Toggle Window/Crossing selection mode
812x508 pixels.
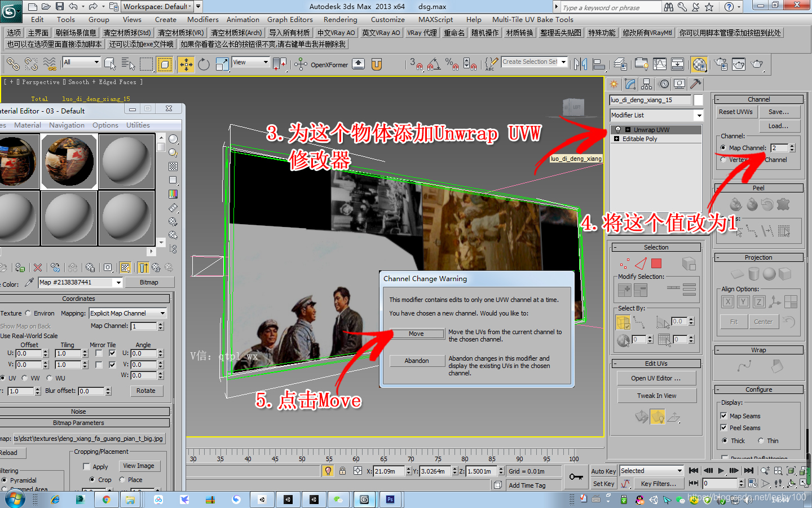click(165, 64)
